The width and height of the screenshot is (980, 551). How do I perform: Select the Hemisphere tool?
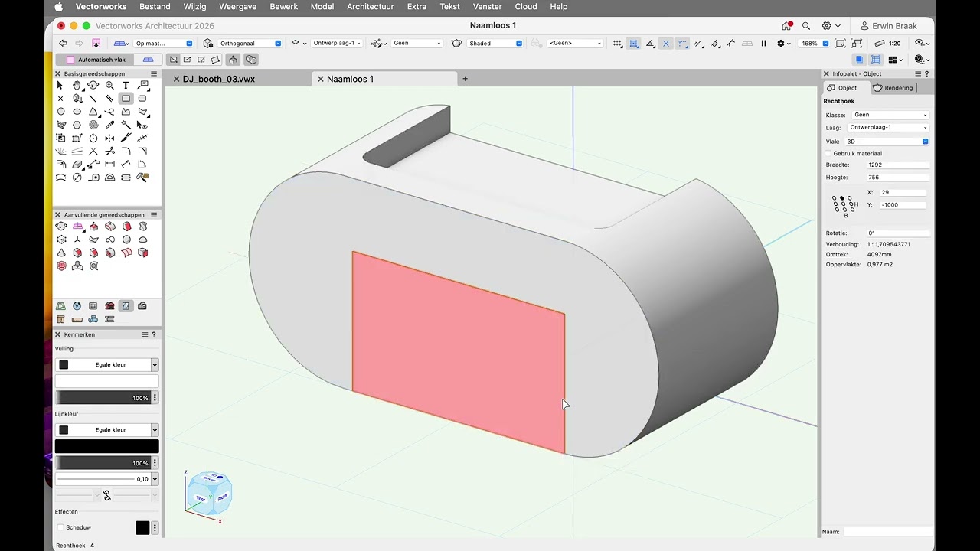142,239
